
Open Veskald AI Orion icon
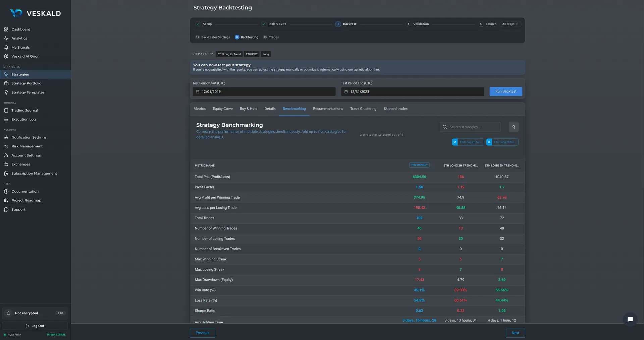pos(6,57)
